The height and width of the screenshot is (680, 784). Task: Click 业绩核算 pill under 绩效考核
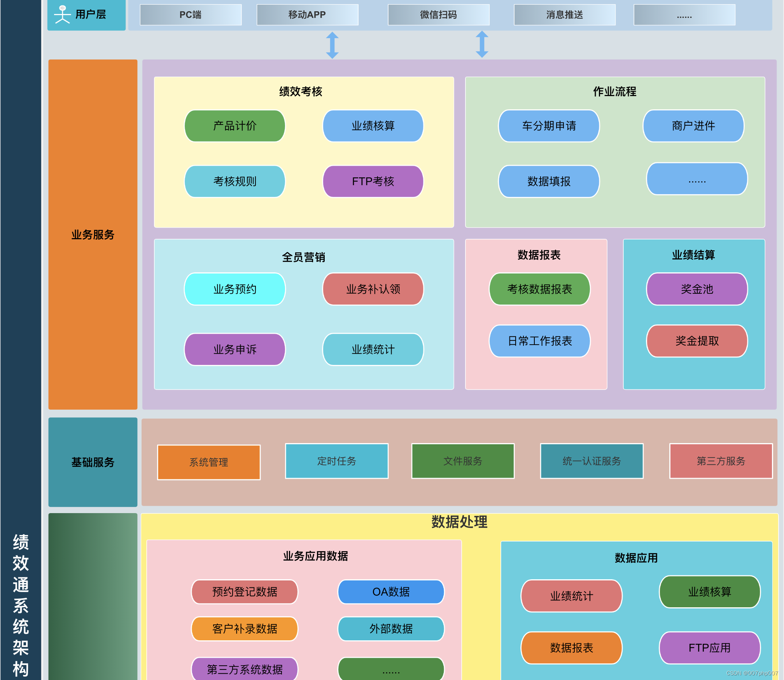click(373, 126)
